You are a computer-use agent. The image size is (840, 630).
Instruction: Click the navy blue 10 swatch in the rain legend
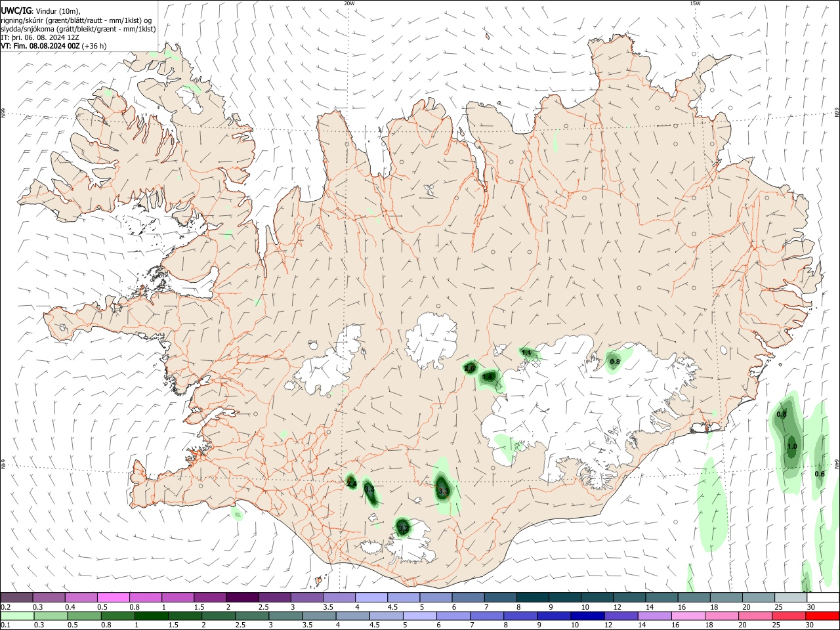(x=586, y=616)
